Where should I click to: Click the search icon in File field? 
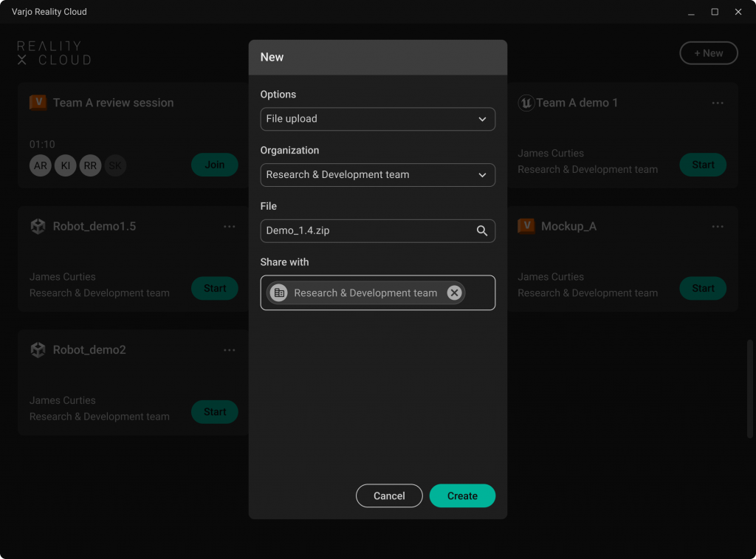click(x=481, y=231)
